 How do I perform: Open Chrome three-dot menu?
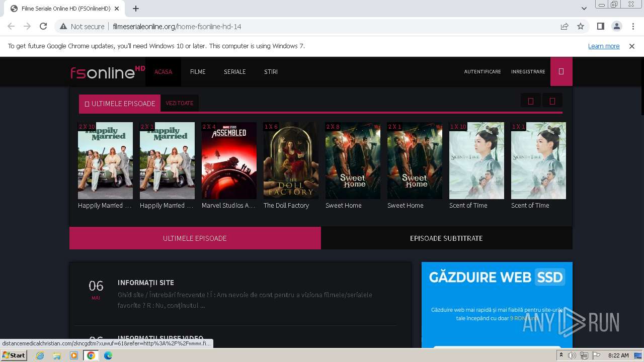pos(633,26)
